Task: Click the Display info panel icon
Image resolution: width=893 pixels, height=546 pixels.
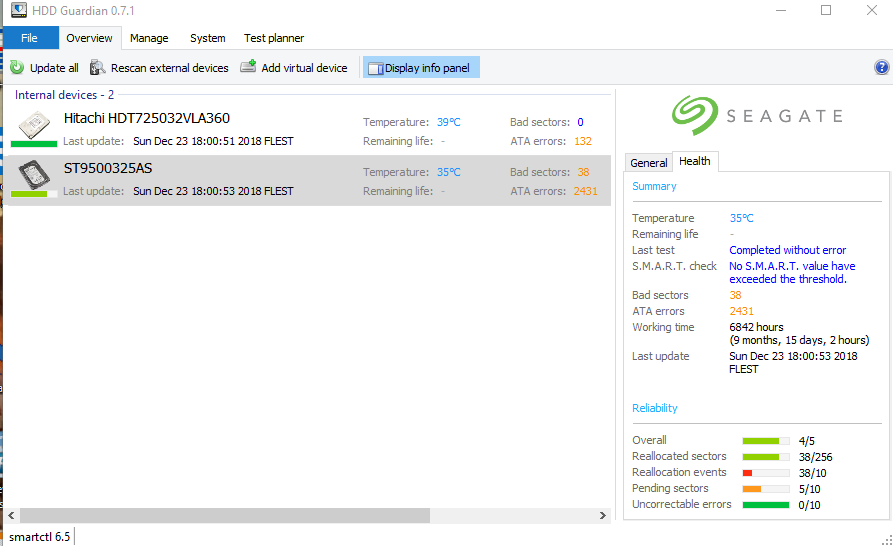Action: point(375,69)
